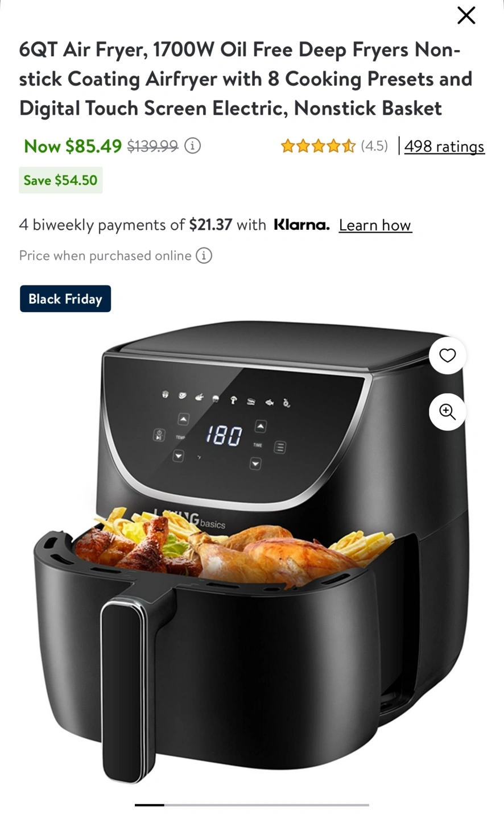504x819 pixels.
Task: Tap the Save $54.50 savings badge
Action: pos(61,180)
